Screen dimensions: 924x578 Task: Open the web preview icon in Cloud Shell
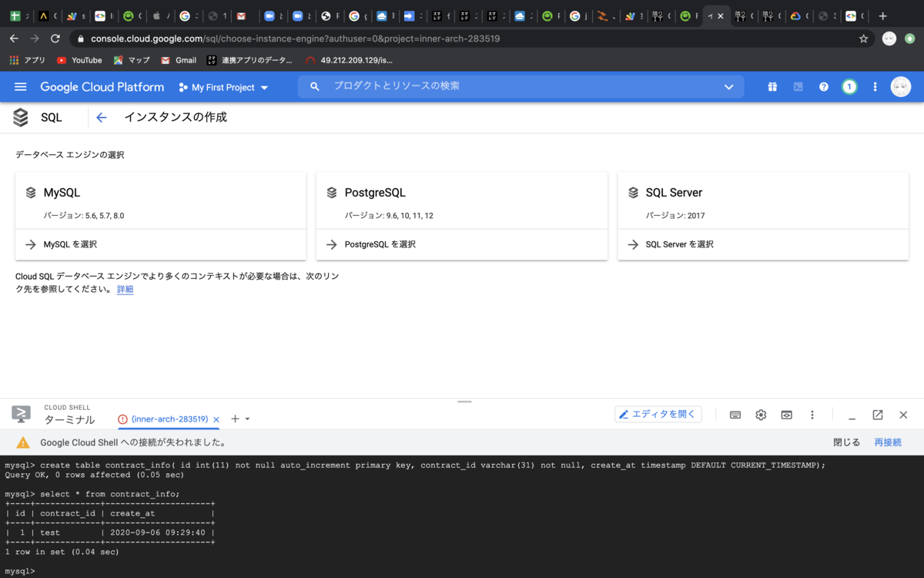tap(786, 415)
